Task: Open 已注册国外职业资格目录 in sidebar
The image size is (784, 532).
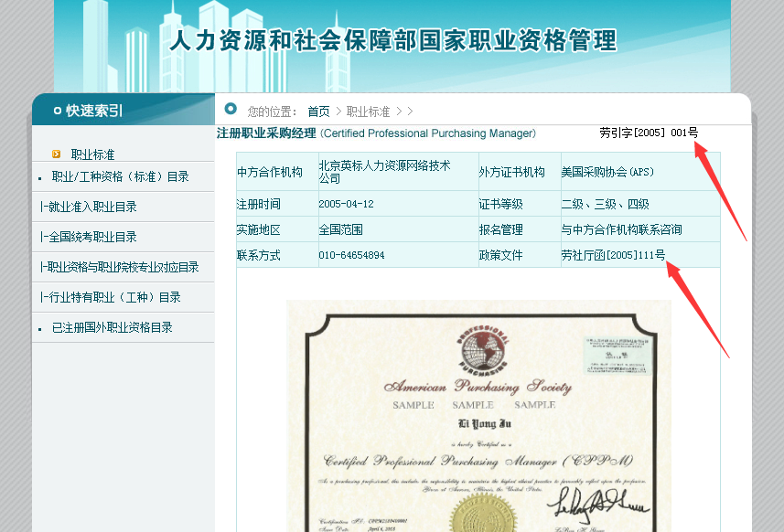Action: coord(112,327)
